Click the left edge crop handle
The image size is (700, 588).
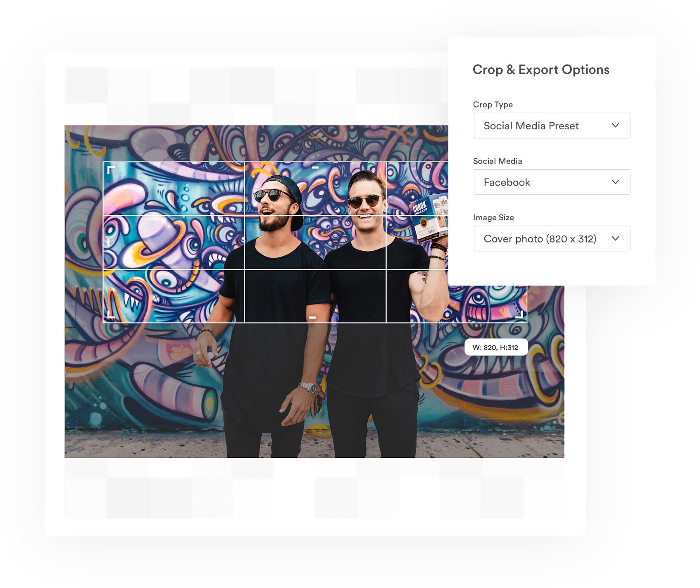[109, 242]
